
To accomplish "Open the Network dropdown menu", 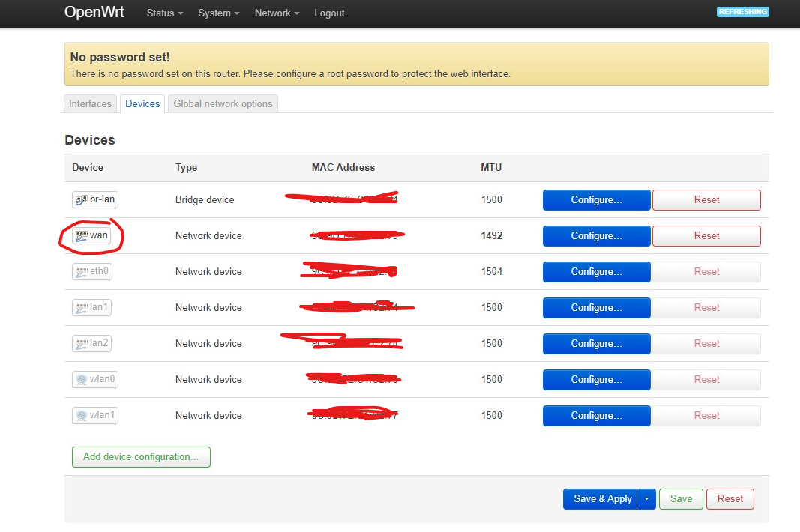I will click(277, 13).
